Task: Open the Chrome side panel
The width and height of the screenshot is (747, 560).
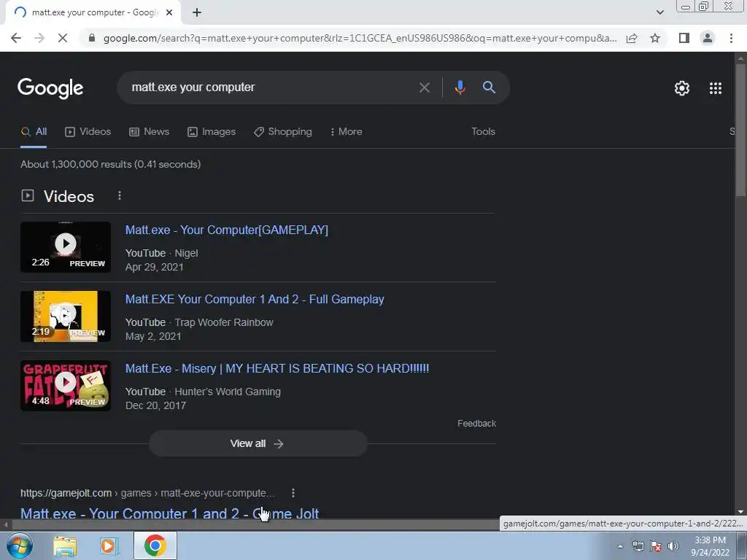Action: (x=684, y=38)
